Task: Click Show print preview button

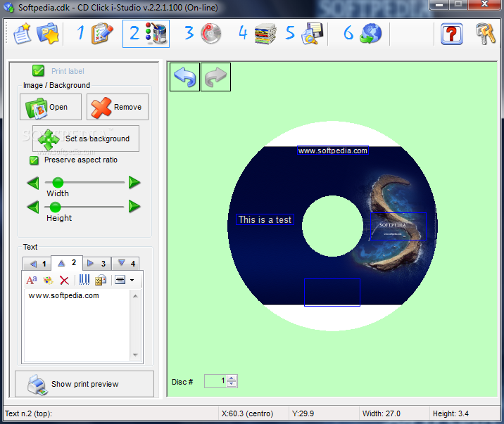Action: [x=84, y=384]
